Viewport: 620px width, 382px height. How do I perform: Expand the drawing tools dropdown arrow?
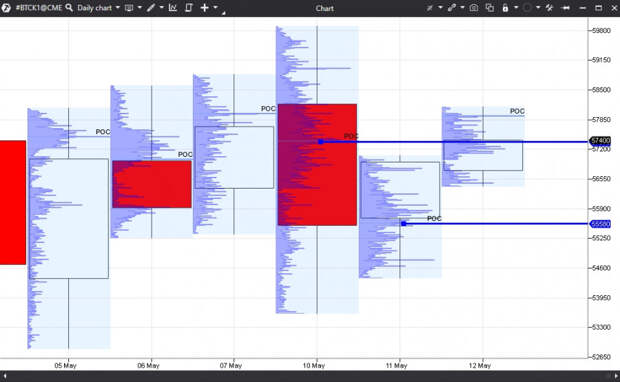click(161, 8)
